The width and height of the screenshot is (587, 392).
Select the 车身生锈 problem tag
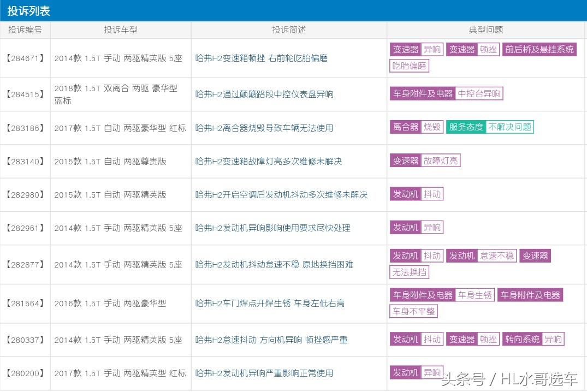pyautogui.click(x=475, y=294)
